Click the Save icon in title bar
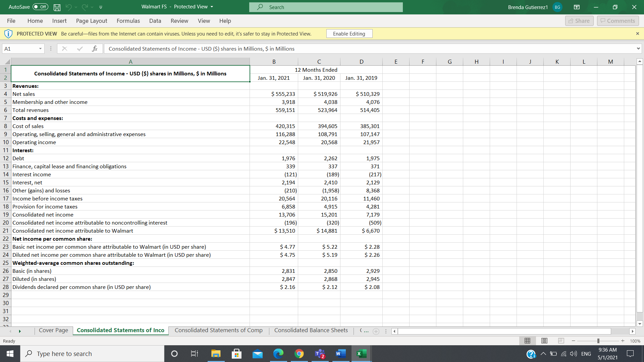Screen dimensions: 644x362 click(57, 7)
